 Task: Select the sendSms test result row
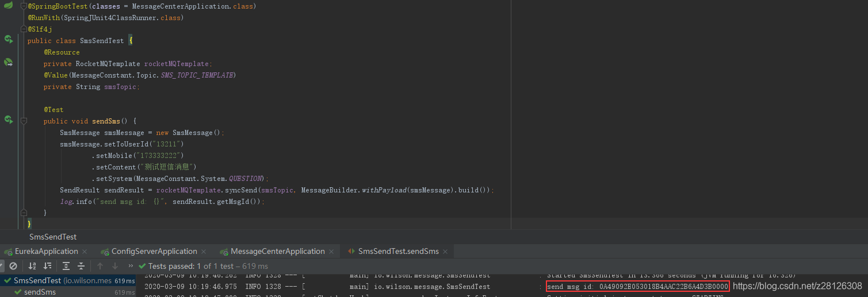[x=68, y=292]
